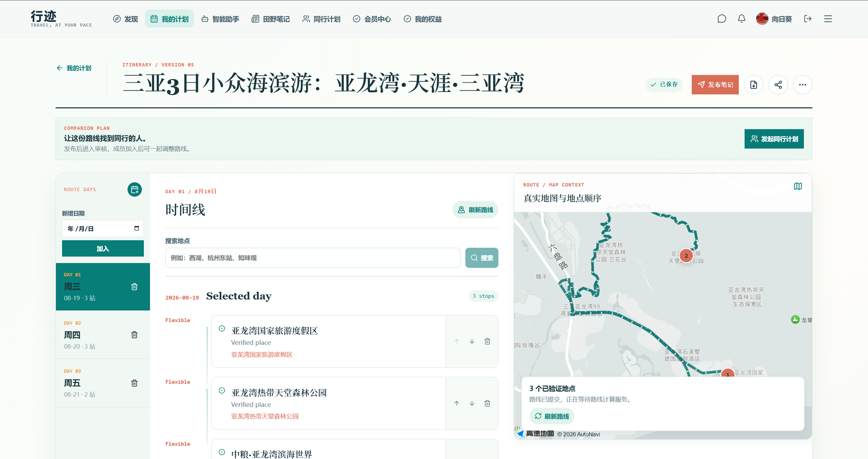Delete the 亚龙湾国家旅游度假区 stop
Image resolution: width=868 pixels, height=459 pixels.
[487, 341]
